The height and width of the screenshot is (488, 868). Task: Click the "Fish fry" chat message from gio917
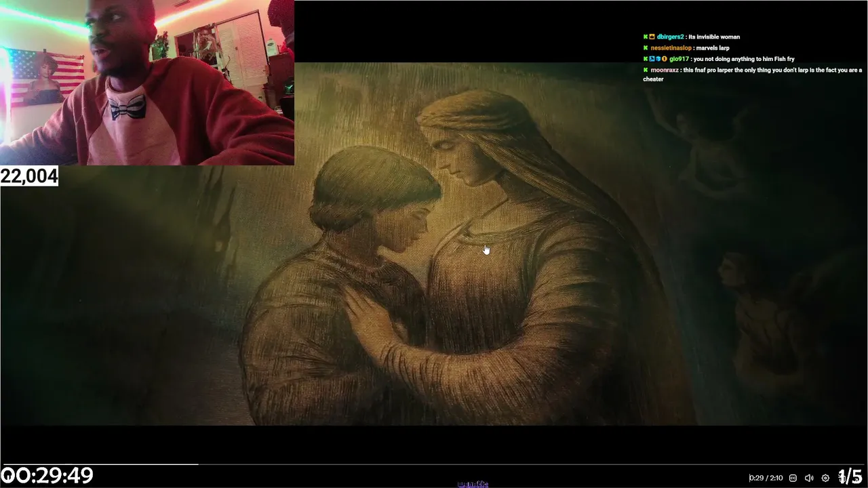pyautogui.click(x=744, y=59)
